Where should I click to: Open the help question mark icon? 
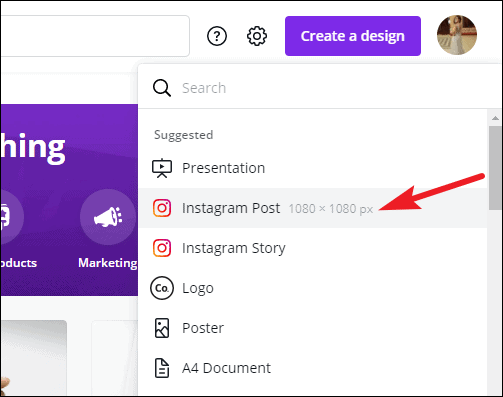click(x=217, y=36)
